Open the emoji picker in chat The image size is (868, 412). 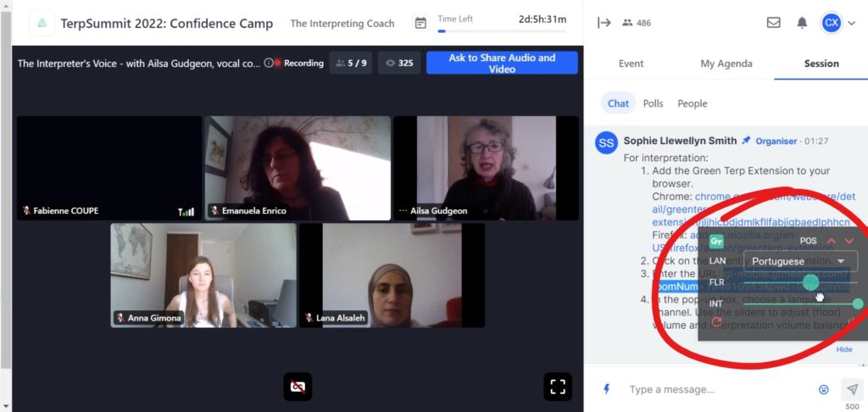pos(824,390)
